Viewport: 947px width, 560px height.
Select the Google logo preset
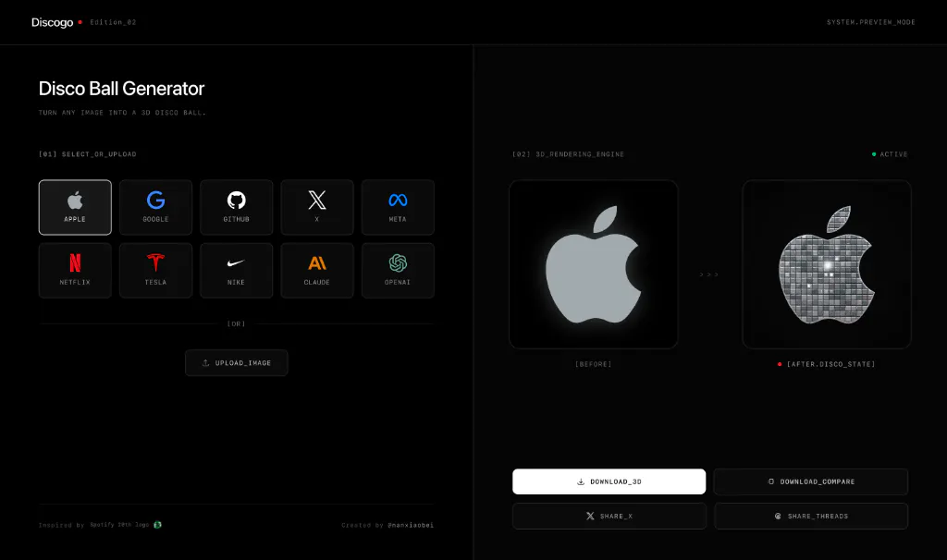(155, 207)
